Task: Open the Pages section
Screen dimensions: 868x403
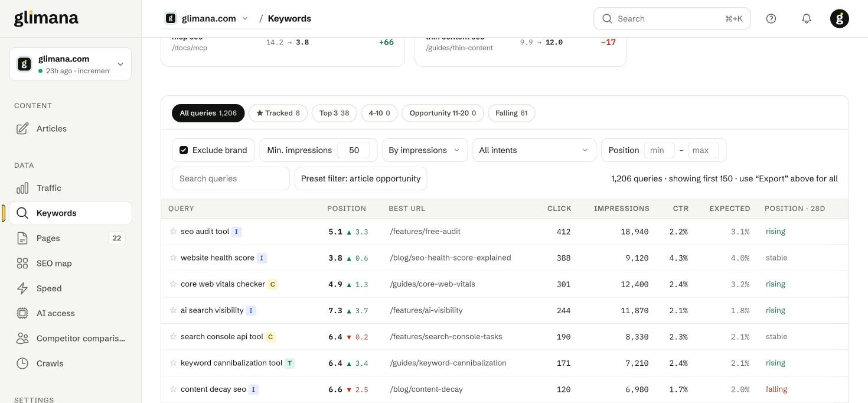Action: 70,238
